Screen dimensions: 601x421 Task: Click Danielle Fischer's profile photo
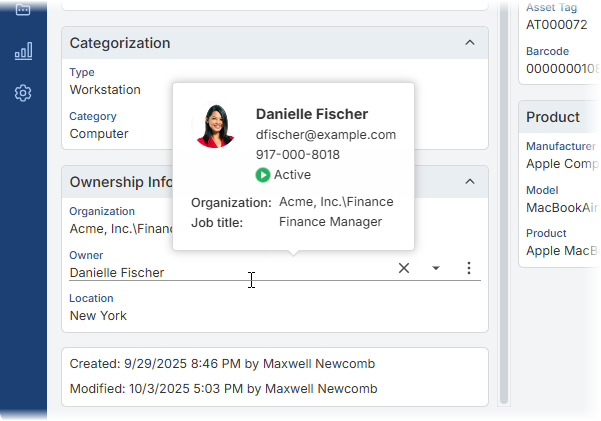tap(214, 126)
